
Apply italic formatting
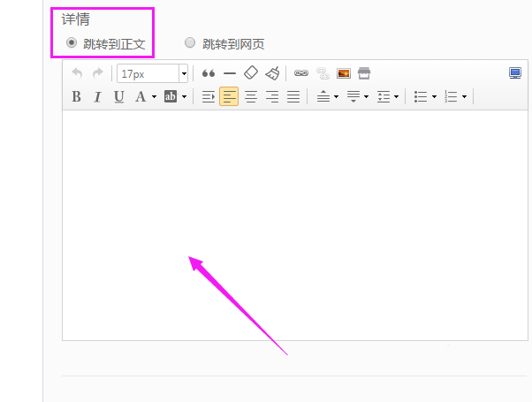click(x=98, y=97)
